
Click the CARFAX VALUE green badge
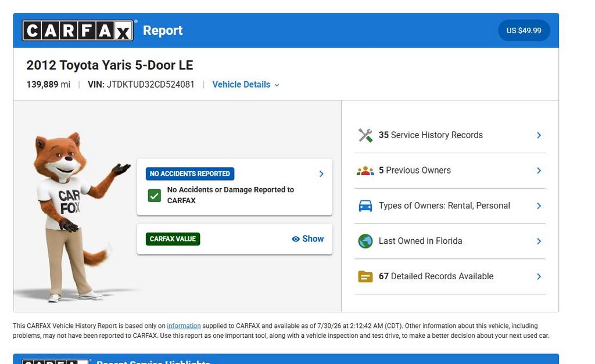point(173,239)
